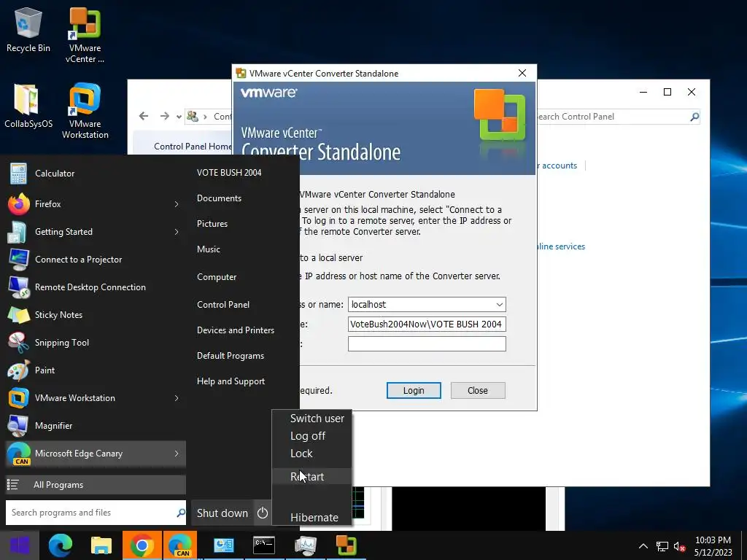Image resolution: width=747 pixels, height=560 pixels.
Task: Launch VMware Workstation from Start menu
Action: point(96,397)
